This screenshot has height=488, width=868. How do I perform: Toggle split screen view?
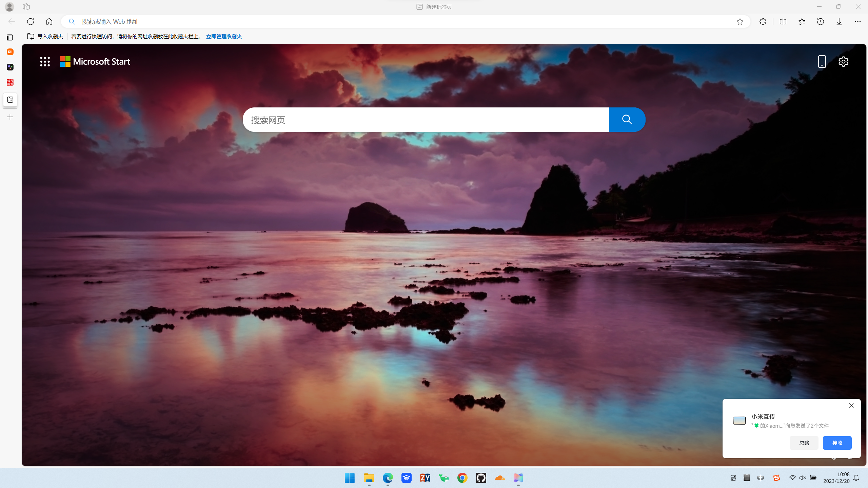click(783, 22)
